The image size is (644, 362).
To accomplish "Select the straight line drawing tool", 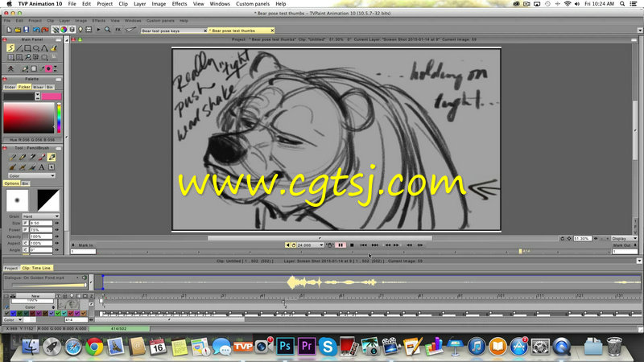I will point(19,48).
